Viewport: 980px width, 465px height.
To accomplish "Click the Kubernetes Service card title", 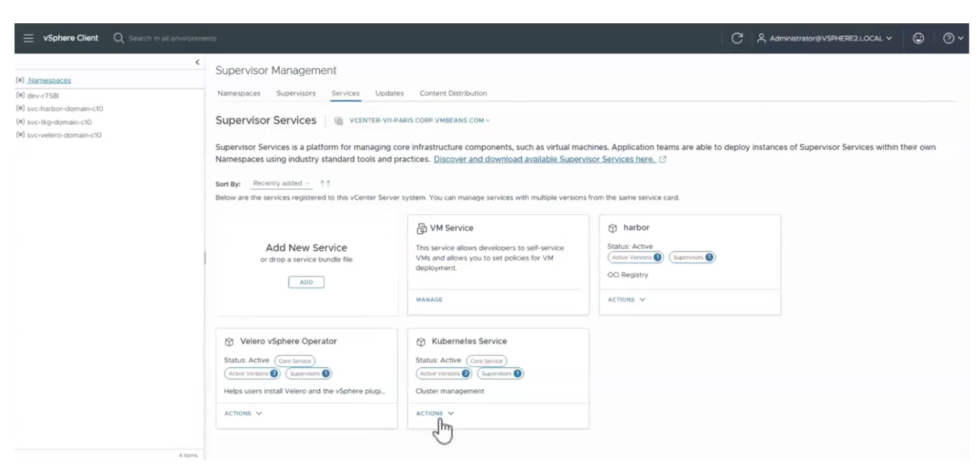I will [x=469, y=341].
